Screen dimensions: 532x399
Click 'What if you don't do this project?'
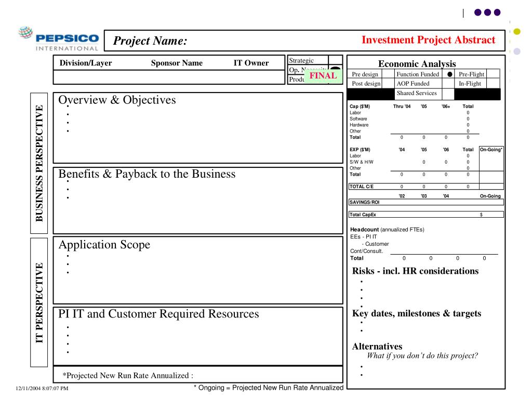[422, 355]
